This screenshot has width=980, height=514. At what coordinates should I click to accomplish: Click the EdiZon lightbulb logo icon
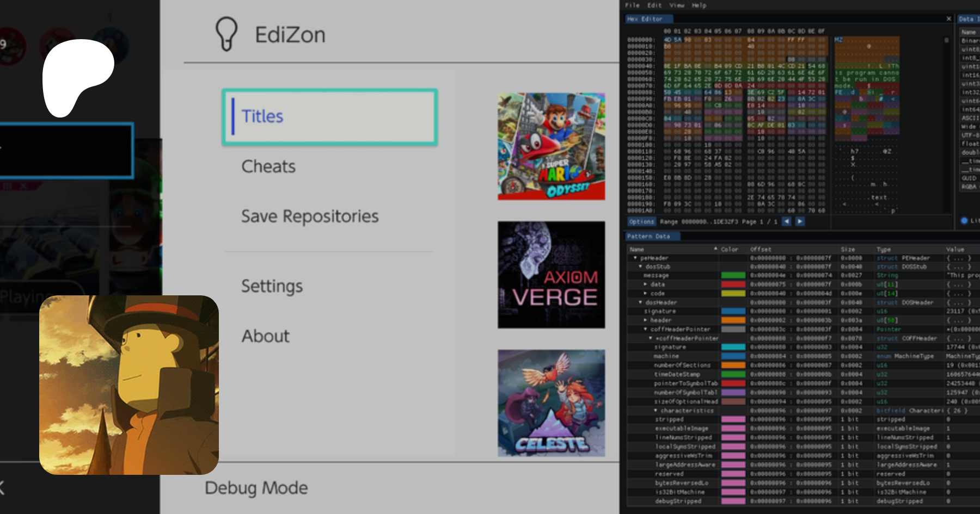(x=226, y=34)
